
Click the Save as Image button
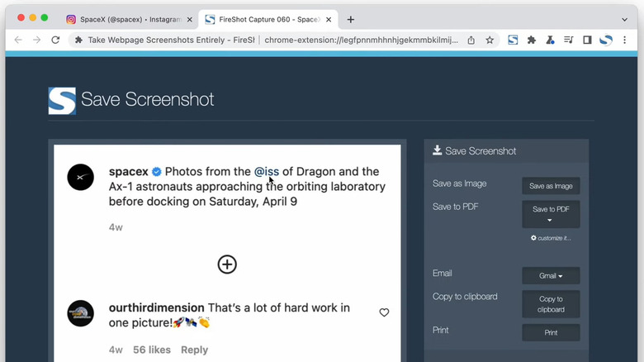pyautogui.click(x=551, y=186)
